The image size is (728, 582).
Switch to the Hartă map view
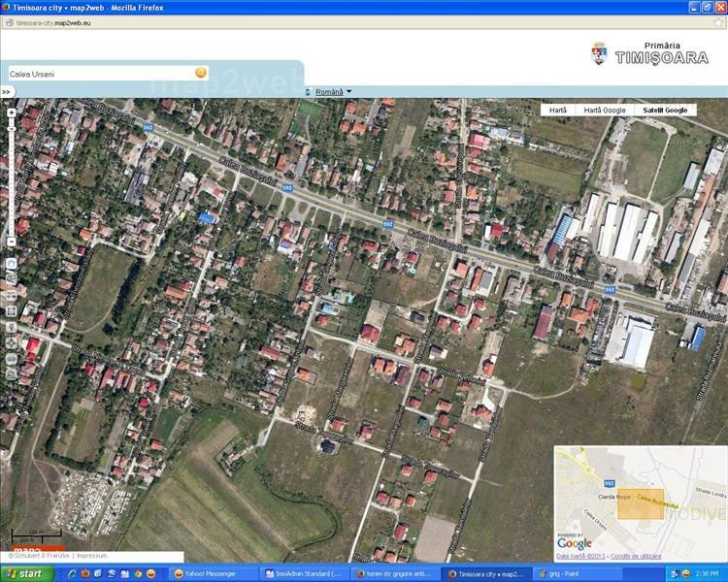[558, 111]
